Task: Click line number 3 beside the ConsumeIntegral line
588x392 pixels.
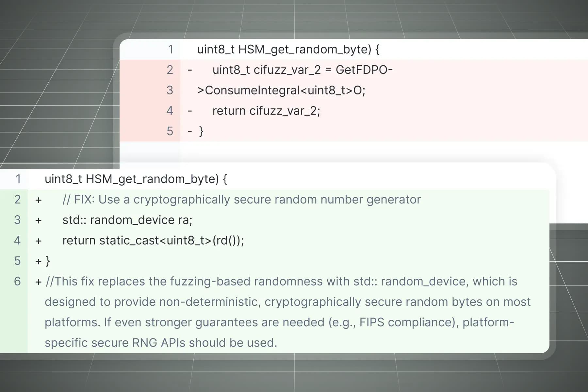Action: pos(170,90)
